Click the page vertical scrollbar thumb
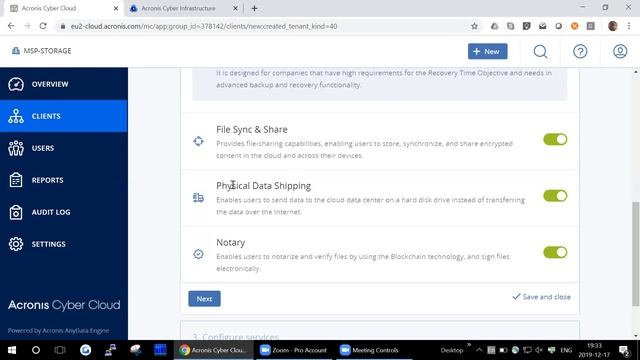 [636, 253]
